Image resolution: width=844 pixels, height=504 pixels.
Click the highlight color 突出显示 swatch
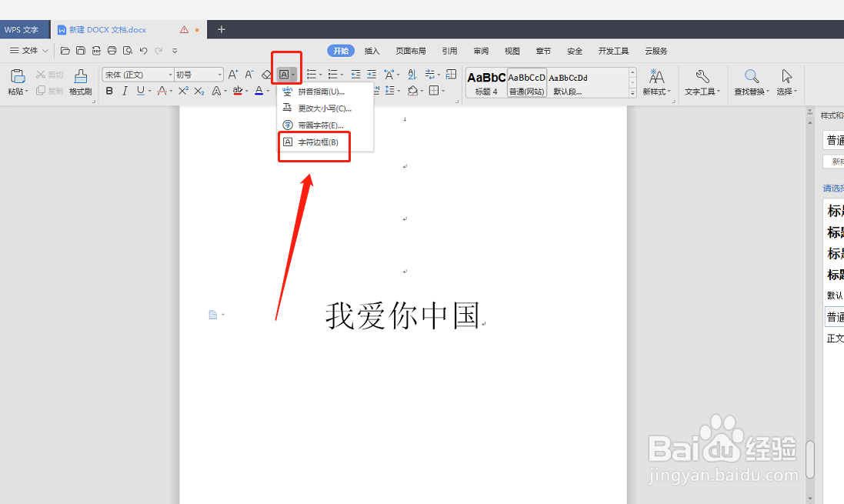pos(237,91)
